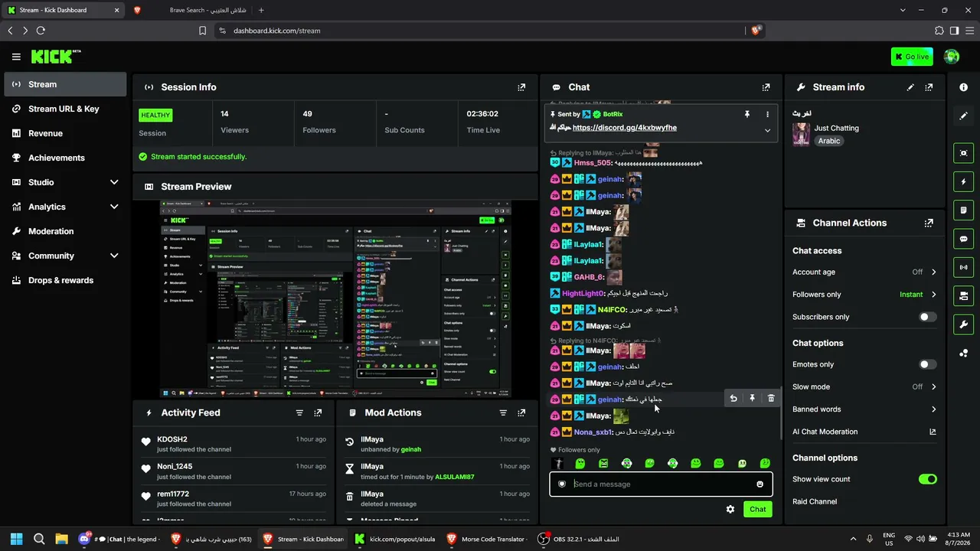Open the OBS 32.2.1 taskbar window
Image resolution: width=980 pixels, height=551 pixels.
click(578, 539)
